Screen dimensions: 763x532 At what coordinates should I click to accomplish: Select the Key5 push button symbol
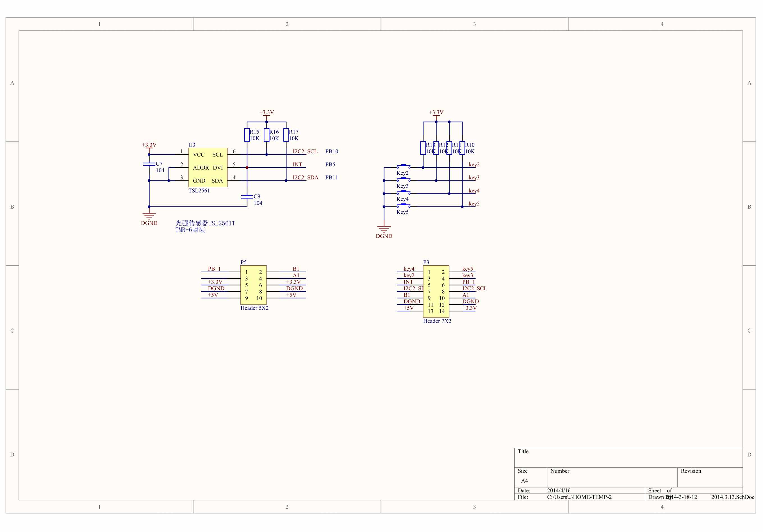[x=404, y=205]
